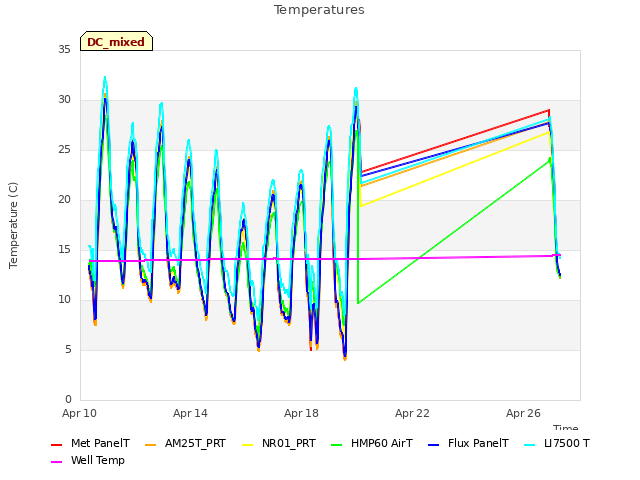Click the cyan LI7500 T legend swatch
640x480 pixels.
pyautogui.click(x=529, y=444)
